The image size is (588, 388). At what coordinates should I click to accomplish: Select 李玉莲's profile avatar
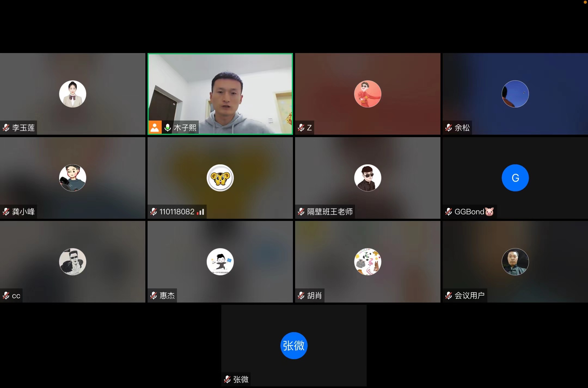pyautogui.click(x=73, y=94)
